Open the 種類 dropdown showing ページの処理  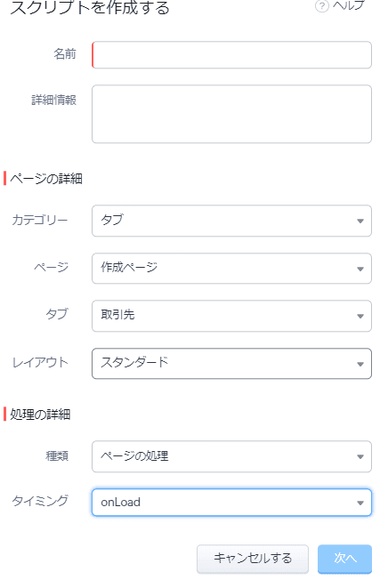(x=231, y=456)
